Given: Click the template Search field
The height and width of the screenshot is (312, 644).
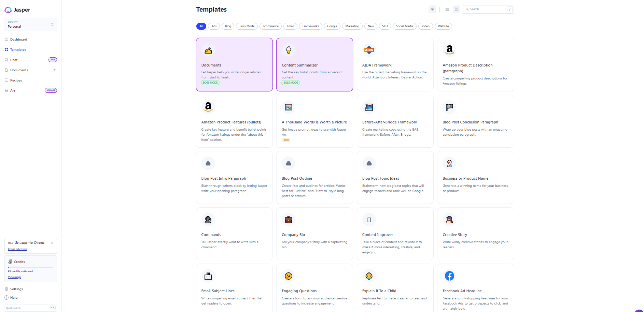Looking at the screenshot, I should [488, 10].
